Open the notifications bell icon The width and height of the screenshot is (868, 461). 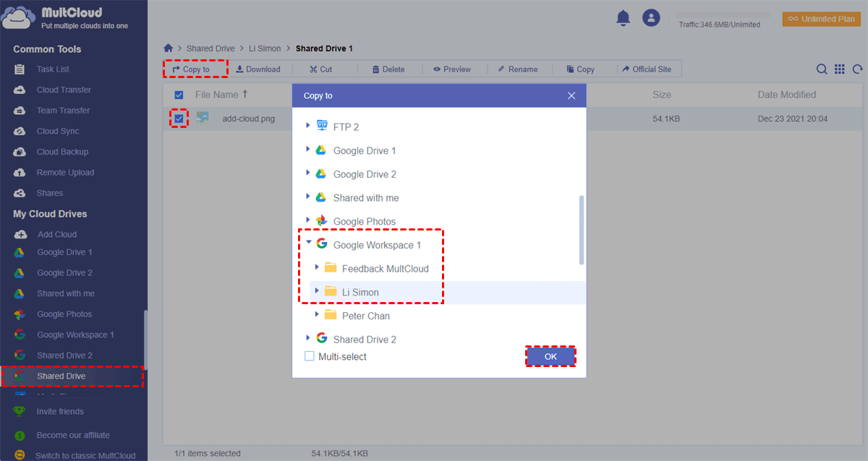coord(623,18)
